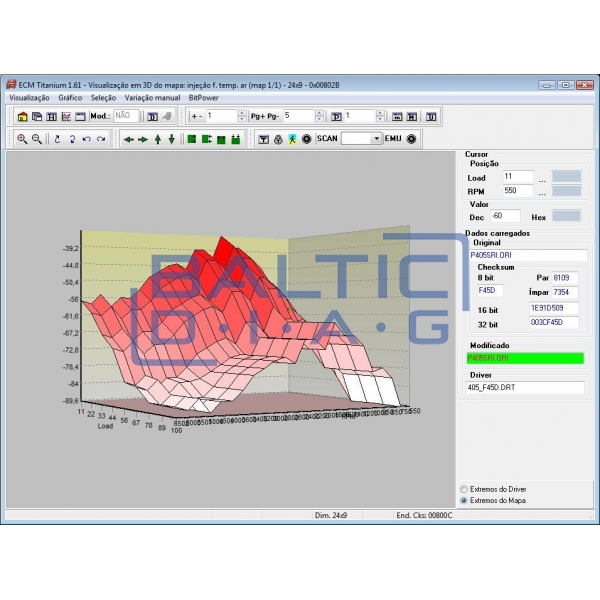600x600 pixels.
Task: Click the 16 bit checksum value 1E91D509
Action: click(554, 308)
